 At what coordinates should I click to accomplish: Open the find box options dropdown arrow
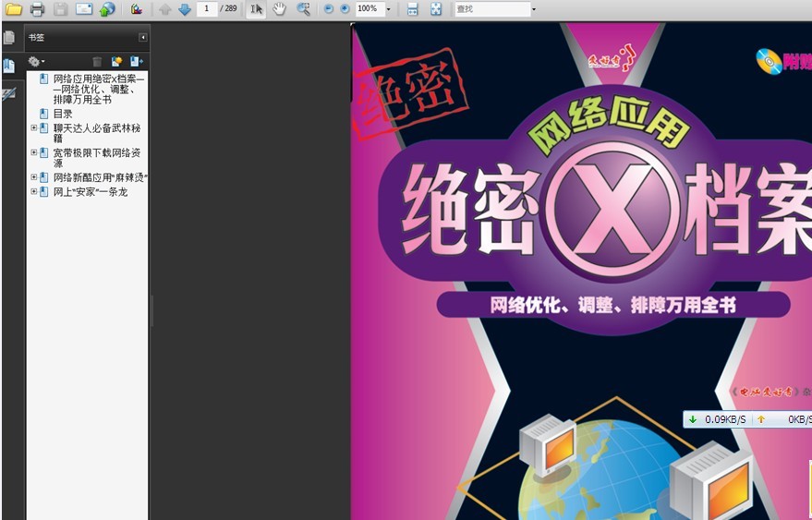point(534,9)
